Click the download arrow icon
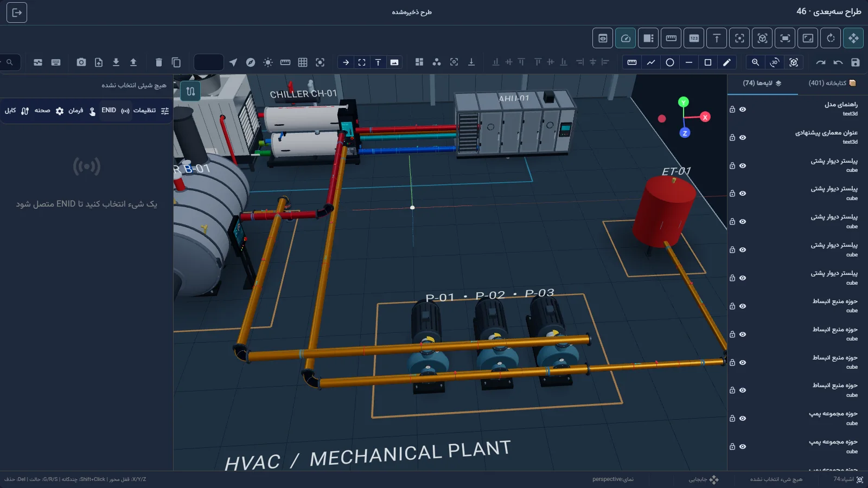Viewport: 868px width, 488px height. [116, 62]
